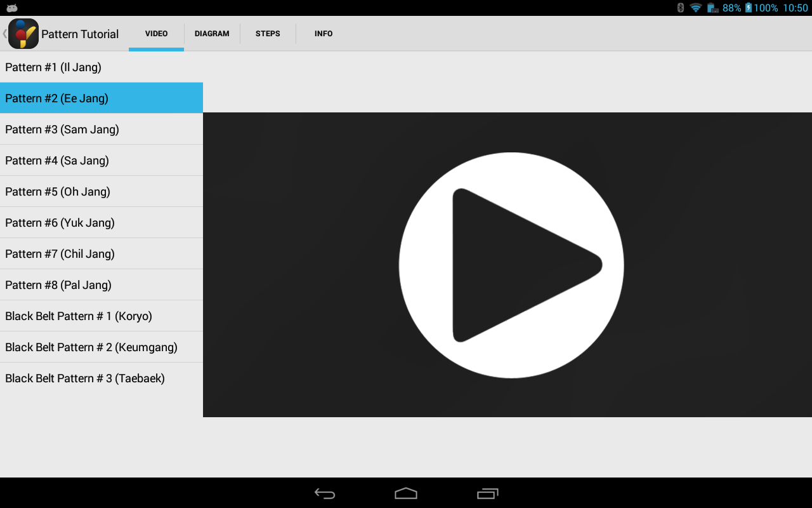812x508 pixels.
Task: Go to the Android home screen
Action: (x=406, y=493)
